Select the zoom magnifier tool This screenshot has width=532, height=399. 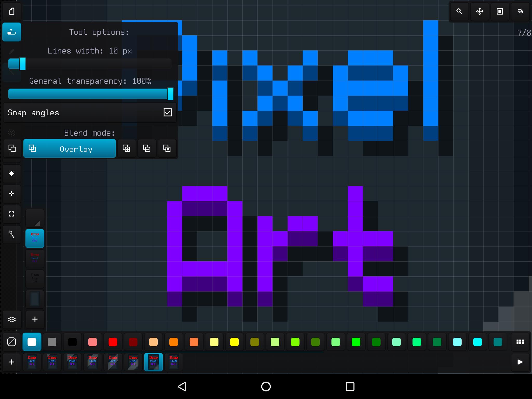(459, 11)
